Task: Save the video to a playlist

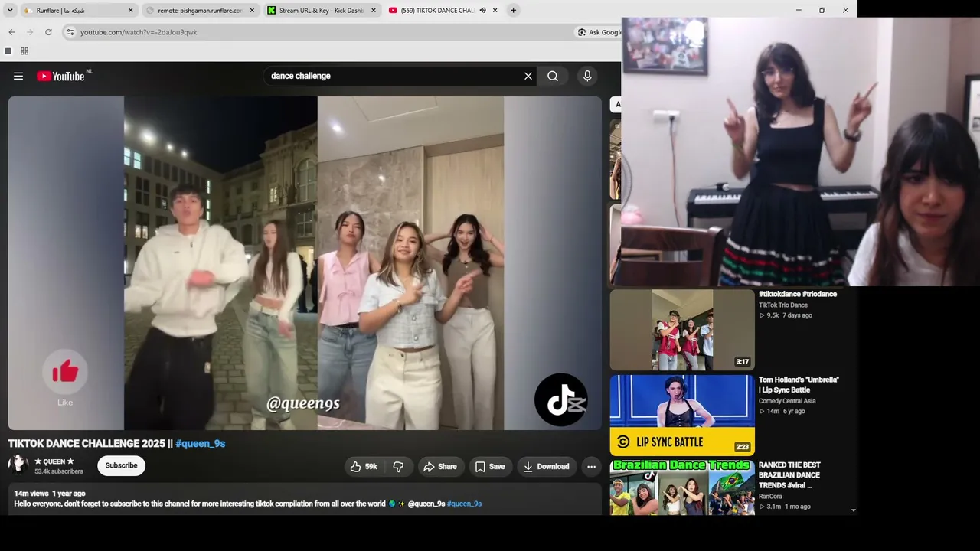Action: coord(490,466)
